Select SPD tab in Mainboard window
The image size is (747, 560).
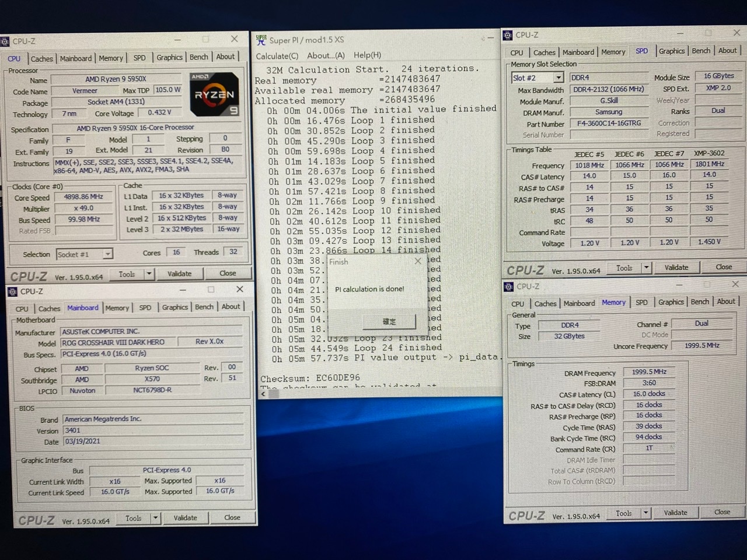point(145,307)
